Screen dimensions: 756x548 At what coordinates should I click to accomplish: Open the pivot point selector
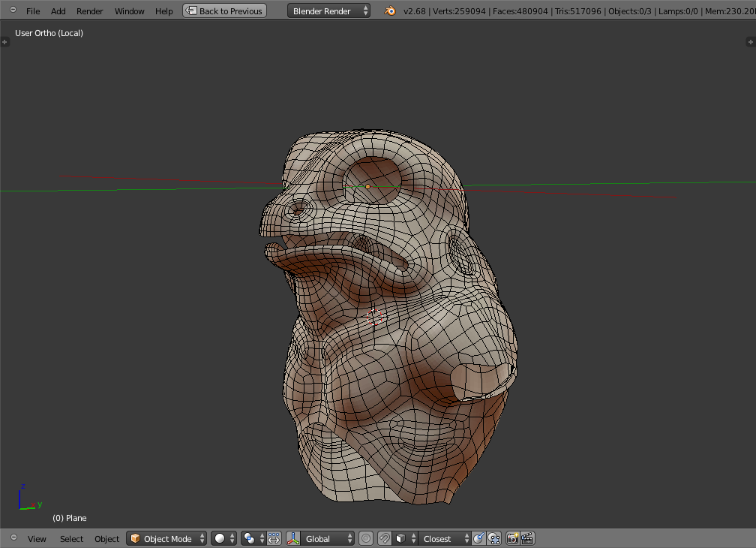pyautogui.click(x=253, y=538)
